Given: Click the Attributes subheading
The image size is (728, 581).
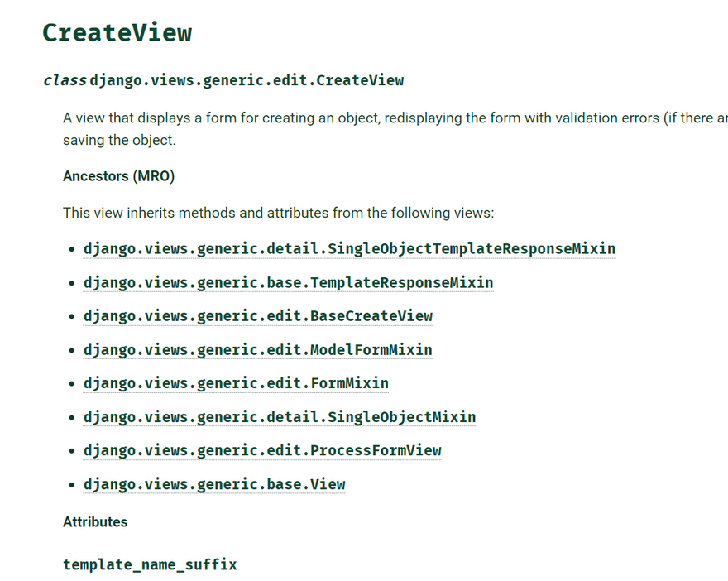Looking at the screenshot, I should click(x=95, y=522).
